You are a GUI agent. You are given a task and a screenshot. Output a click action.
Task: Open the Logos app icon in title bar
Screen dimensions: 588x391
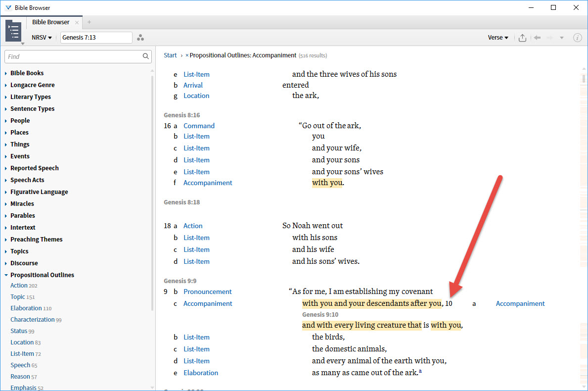click(8, 7)
